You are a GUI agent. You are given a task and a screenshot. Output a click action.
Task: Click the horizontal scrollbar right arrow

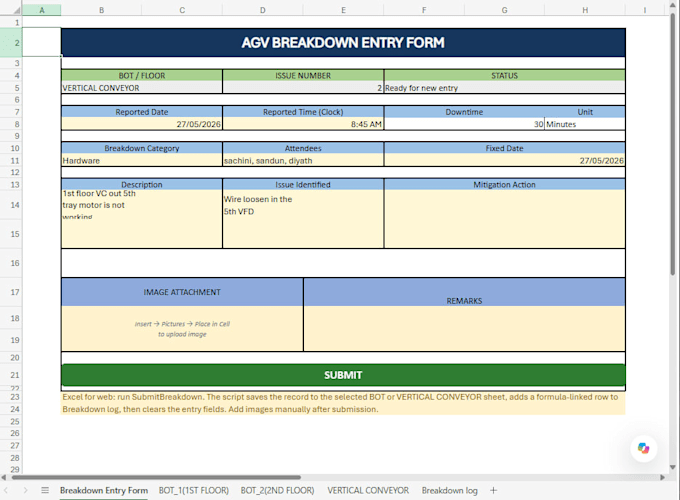click(662, 477)
